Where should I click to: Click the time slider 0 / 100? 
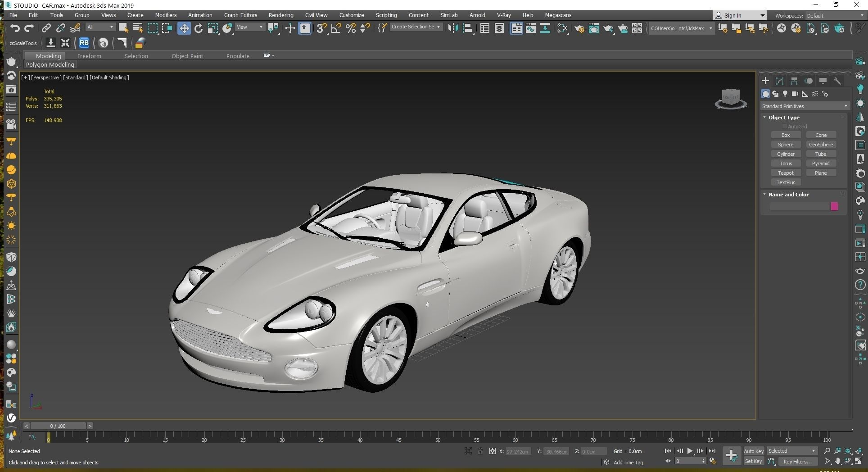tap(58, 426)
